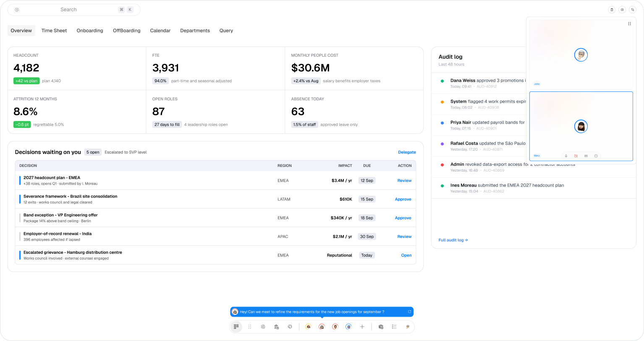Image resolution: width=644 pixels, height=341 pixels.
Task: Open the checklist icon in the dock
Action: click(394, 327)
